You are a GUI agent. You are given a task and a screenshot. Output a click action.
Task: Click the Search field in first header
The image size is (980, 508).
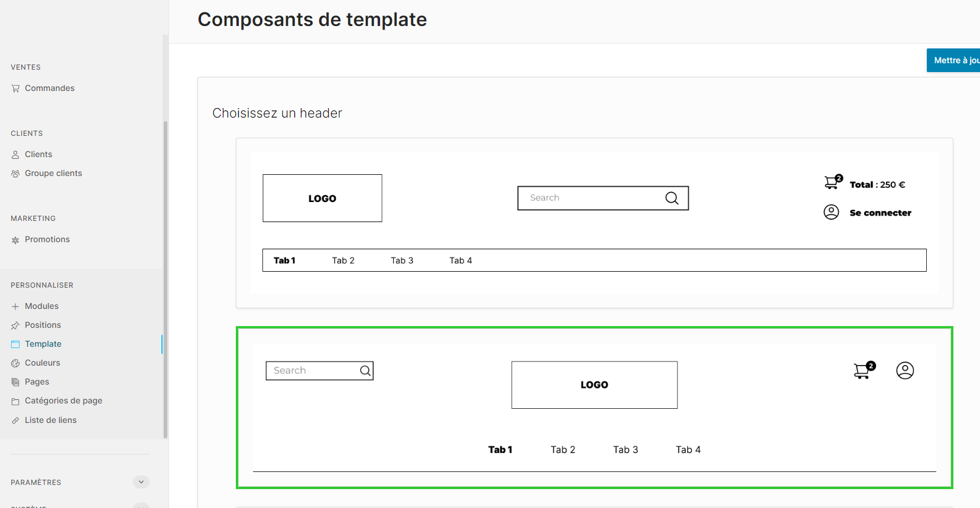pyautogui.click(x=603, y=198)
